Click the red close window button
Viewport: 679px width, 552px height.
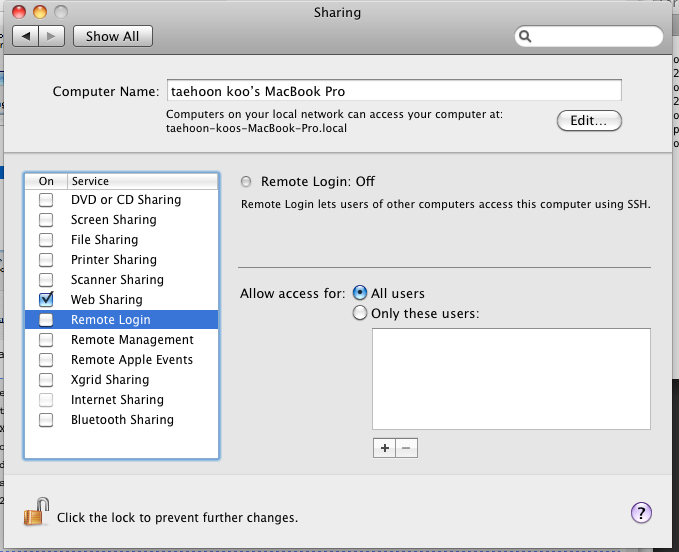[19, 12]
